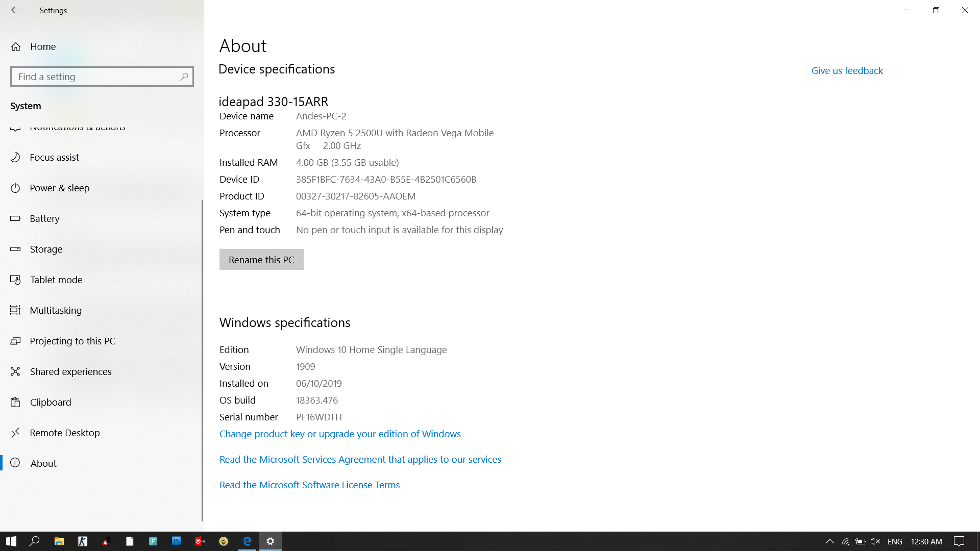This screenshot has height=551, width=980.
Task: Click the Home house icon
Action: click(x=16, y=46)
